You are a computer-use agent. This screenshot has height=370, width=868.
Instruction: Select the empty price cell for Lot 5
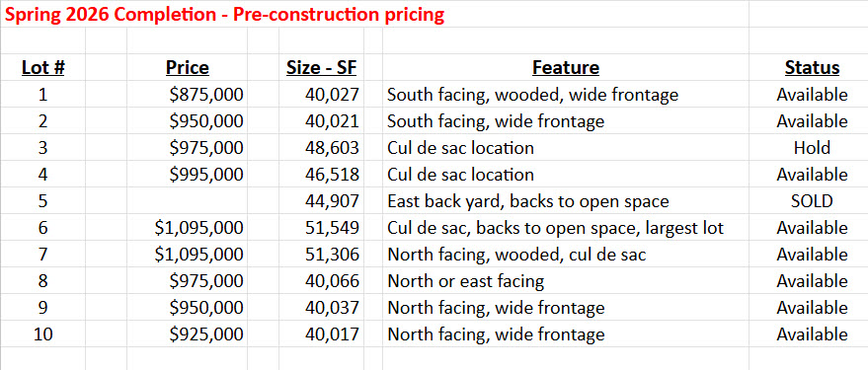point(187,201)
